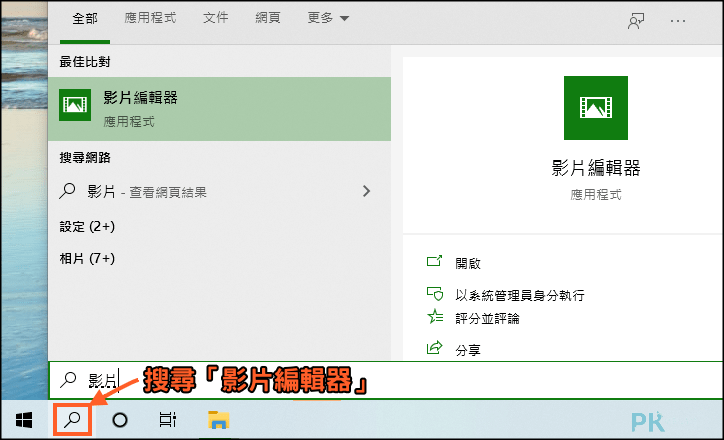
Task: Click the 開啟 open icon
Action: pyautogui.click(x=434, y=262)
